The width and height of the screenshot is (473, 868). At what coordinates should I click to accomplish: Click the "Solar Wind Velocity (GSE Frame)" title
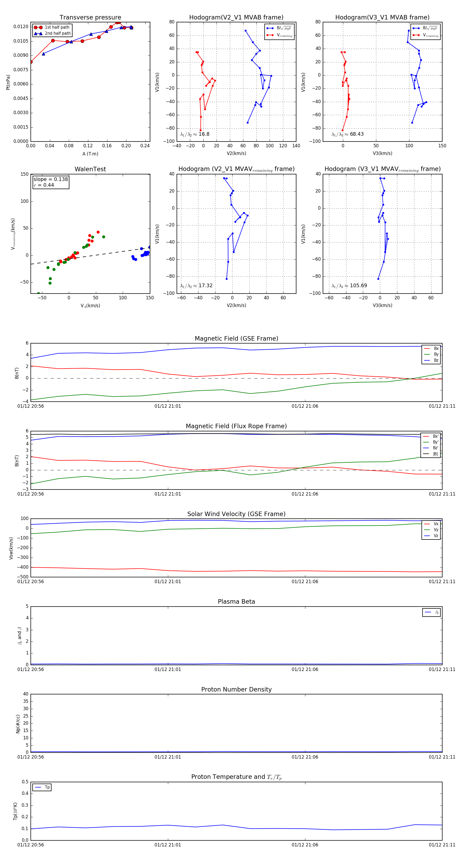pyautogui.click(x=236, y=514)
